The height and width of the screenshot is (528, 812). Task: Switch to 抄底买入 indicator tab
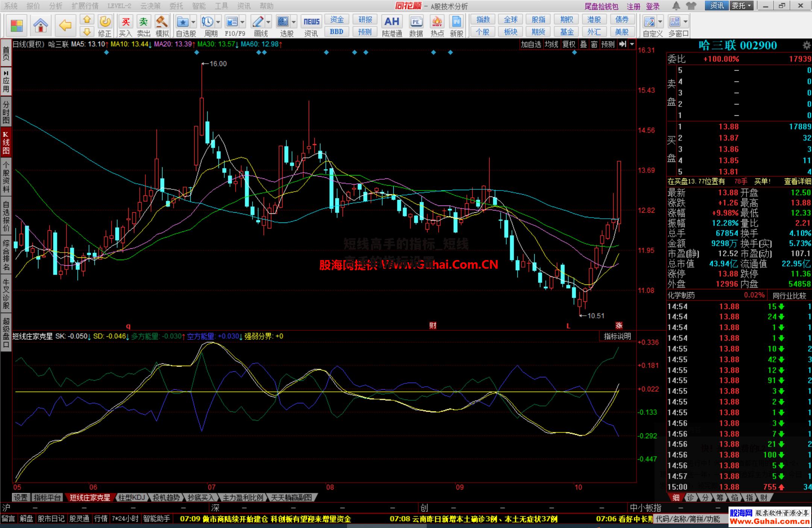pos(201,498)
